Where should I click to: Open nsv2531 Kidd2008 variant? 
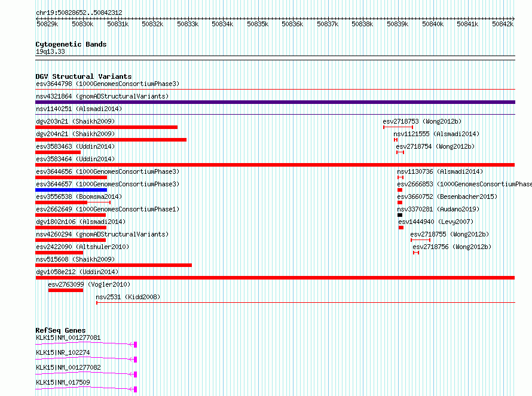point(128,297)
